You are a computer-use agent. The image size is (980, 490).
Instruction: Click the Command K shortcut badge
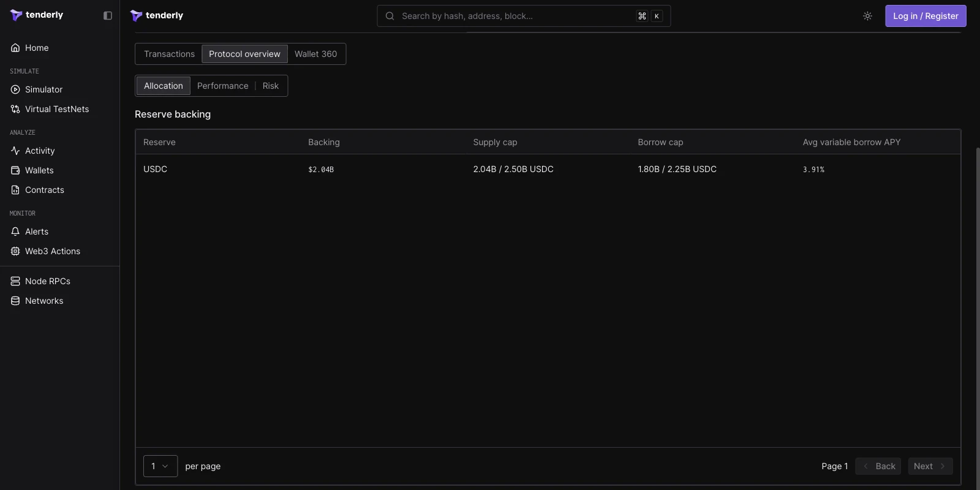(x=649, y=16)
